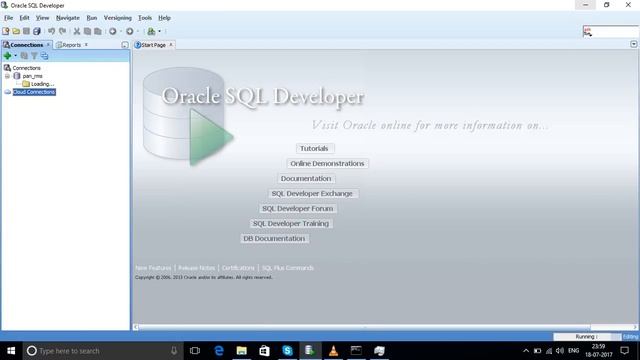This screenshot has height=360, width=640.
Task: Show hidden system tray icons chevron
Action: (526, 351)
